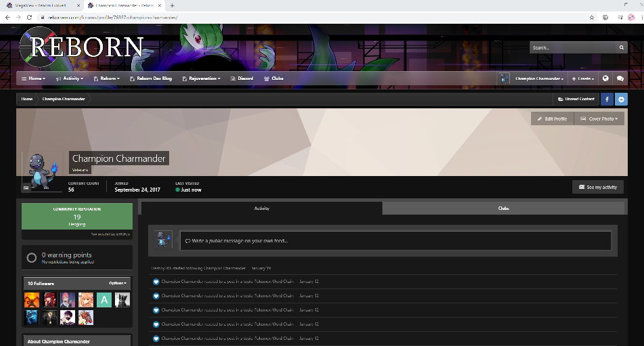Click the warning points circle icon

click(32, 258)
